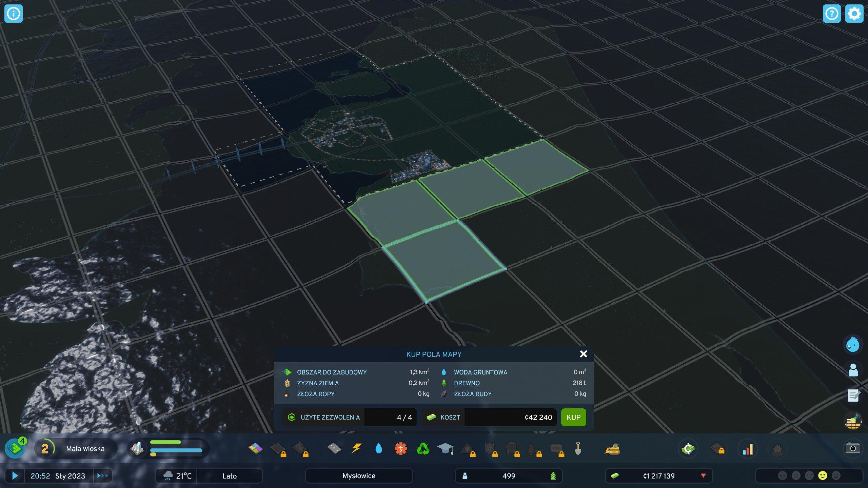The image size is (868, 488).
Task: Change game speed with triple-arrow button
Action: point(102,476)
